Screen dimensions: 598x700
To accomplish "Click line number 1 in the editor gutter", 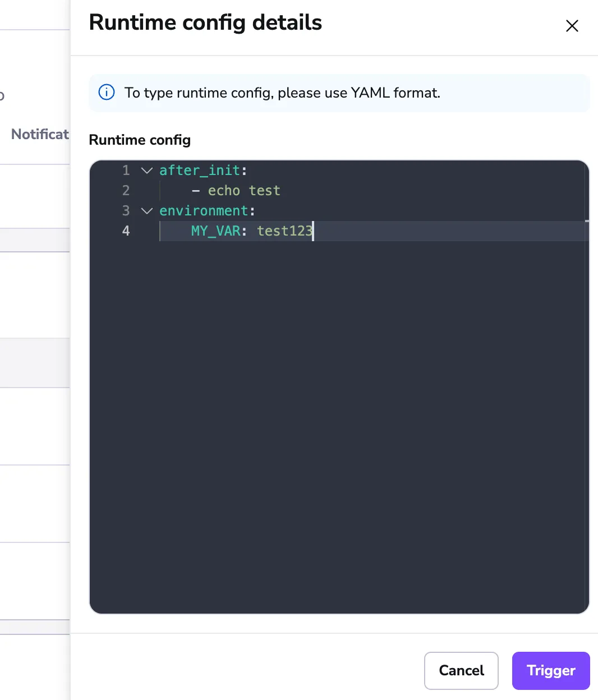I will point(125,171).
